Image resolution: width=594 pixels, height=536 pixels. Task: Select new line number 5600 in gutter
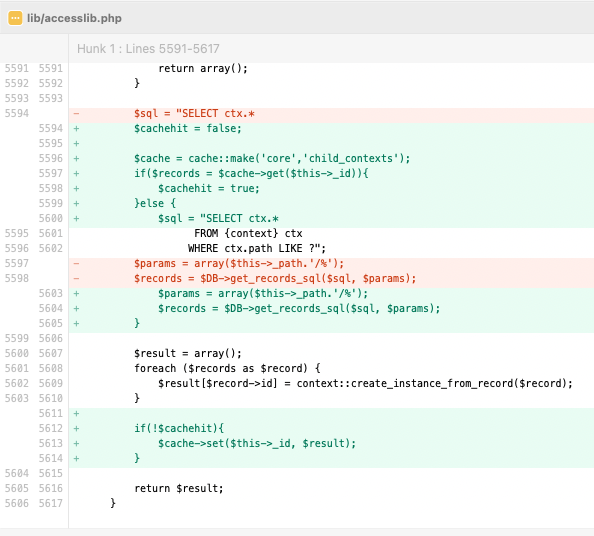pos(50,218)
